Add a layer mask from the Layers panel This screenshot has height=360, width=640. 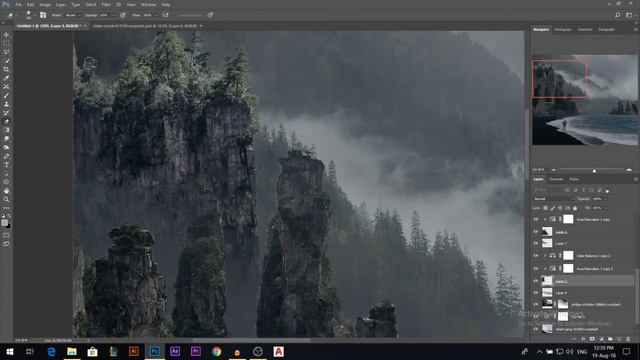click(592, 339)
